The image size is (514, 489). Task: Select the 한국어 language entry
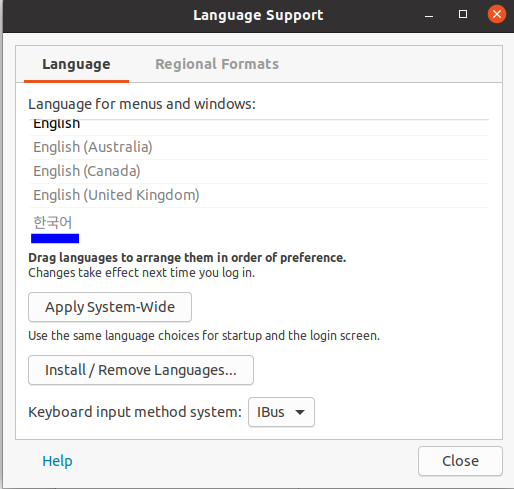(259, 222)
